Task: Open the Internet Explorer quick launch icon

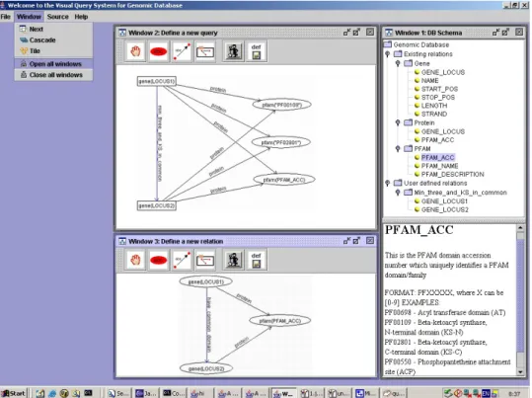Action: click(x=52, y=393)
